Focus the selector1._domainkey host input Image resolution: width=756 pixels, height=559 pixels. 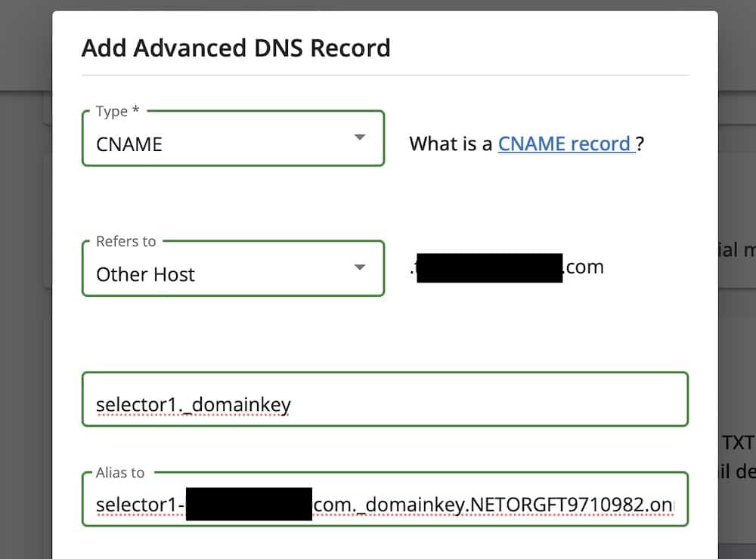point(384,405)
